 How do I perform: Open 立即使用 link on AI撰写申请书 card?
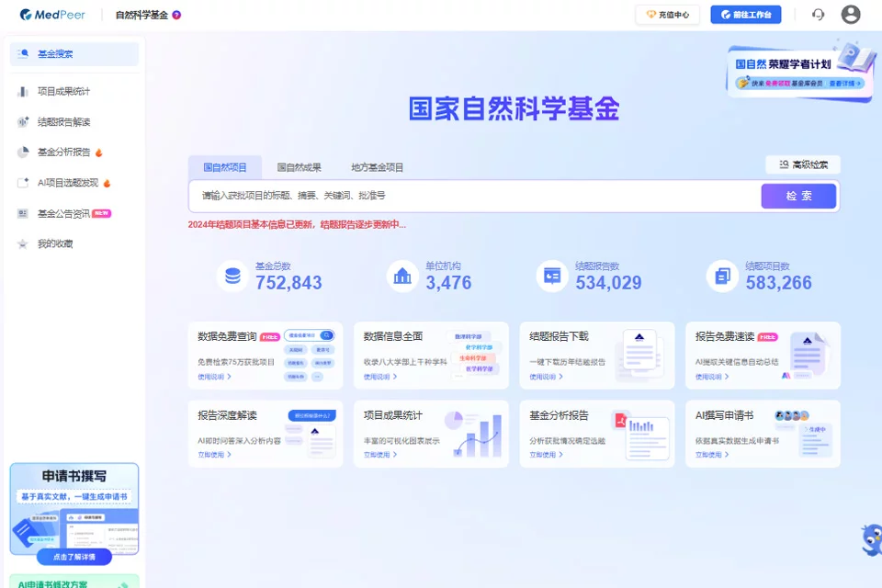click(712, 454)
